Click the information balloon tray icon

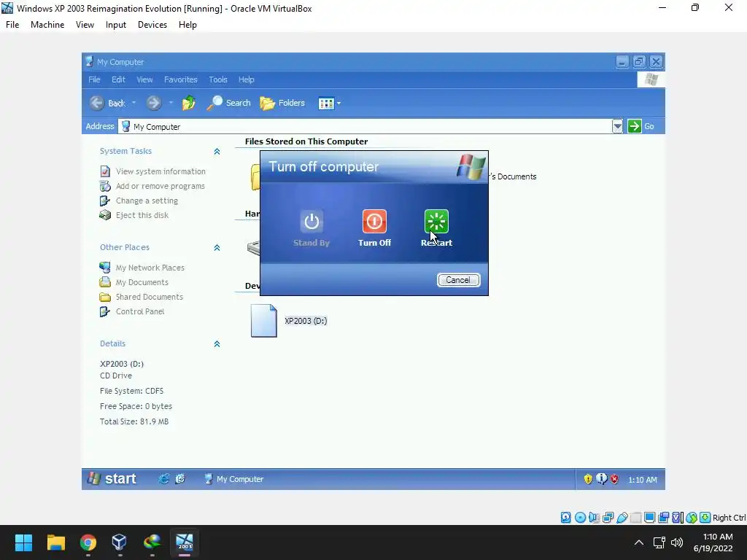click(602, 479)
